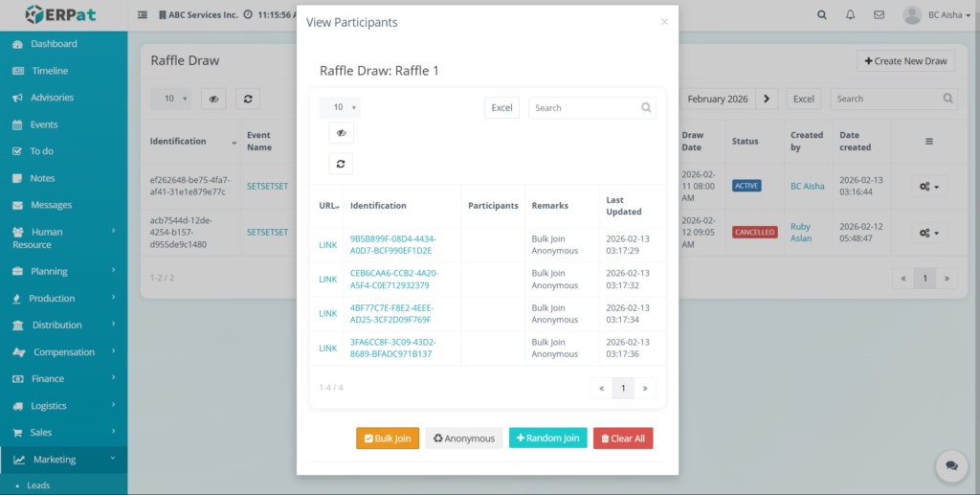Screen dimensions: 980x495
Task: Open actions gear for ACTIVE raffle row
Action: (x=929, y=187)
